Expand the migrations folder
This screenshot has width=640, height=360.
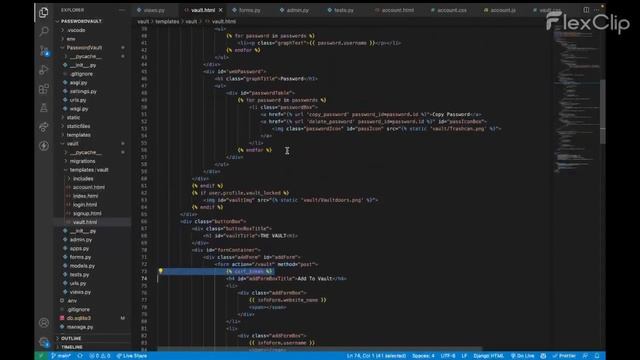pos(82,161)
